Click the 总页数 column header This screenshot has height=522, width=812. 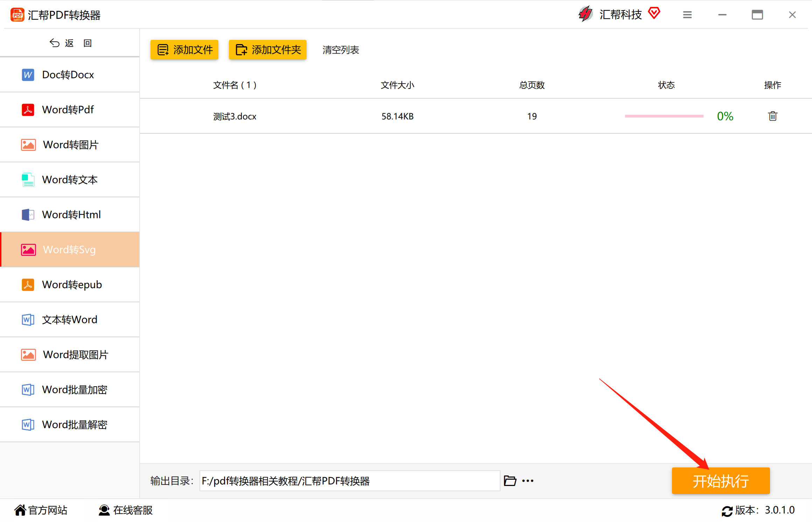(532, 85)
